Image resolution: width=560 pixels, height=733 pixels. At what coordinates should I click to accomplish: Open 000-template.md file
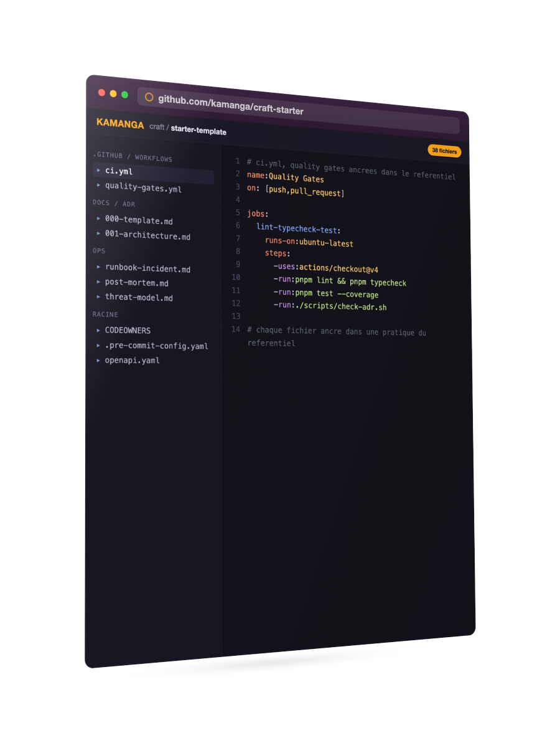tap(139, 220)
